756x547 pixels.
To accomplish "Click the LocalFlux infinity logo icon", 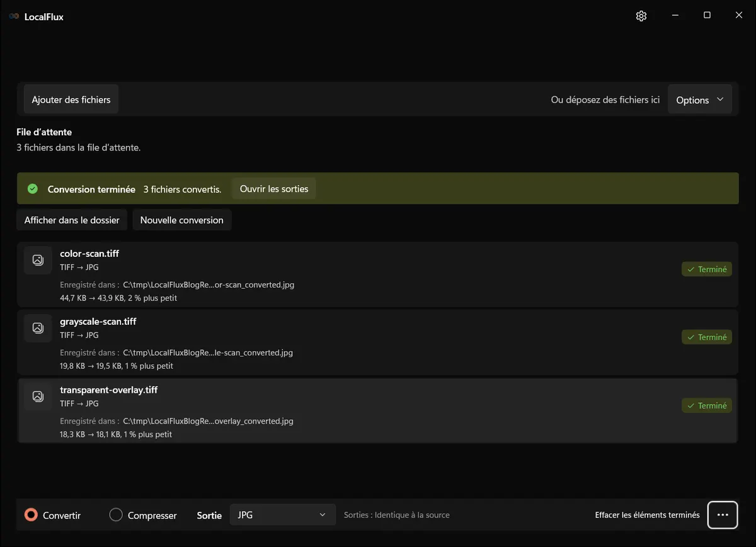I will 14,16.
